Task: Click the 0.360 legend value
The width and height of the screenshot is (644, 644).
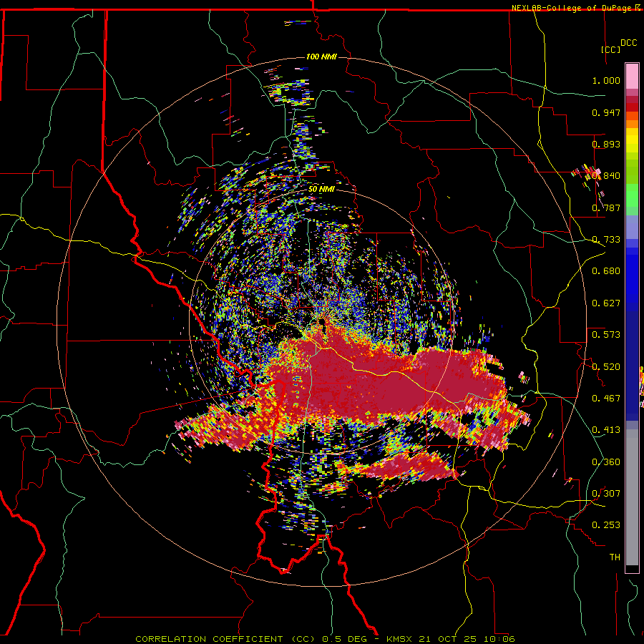Action: click(x=606, y=462)
